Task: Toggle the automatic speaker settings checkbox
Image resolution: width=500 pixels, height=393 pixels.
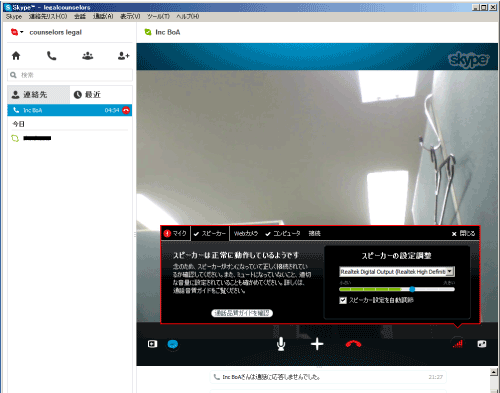Action: pos(343,300)
